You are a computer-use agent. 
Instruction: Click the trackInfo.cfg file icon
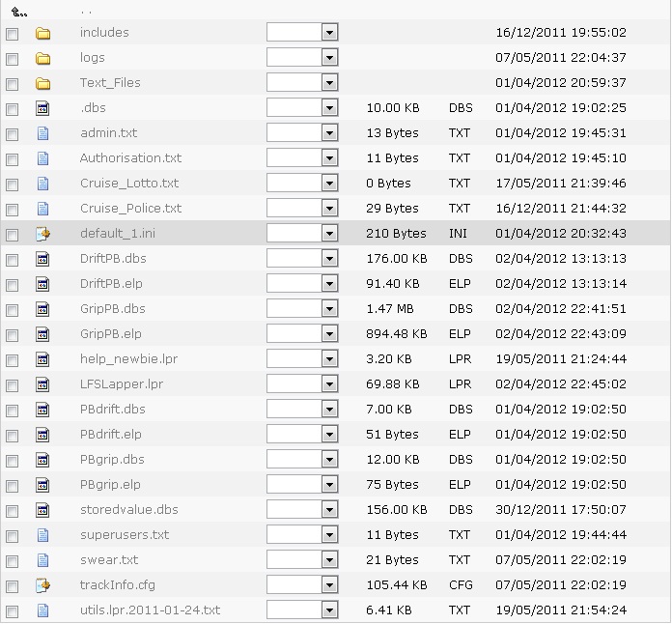[x=42, y=585]
